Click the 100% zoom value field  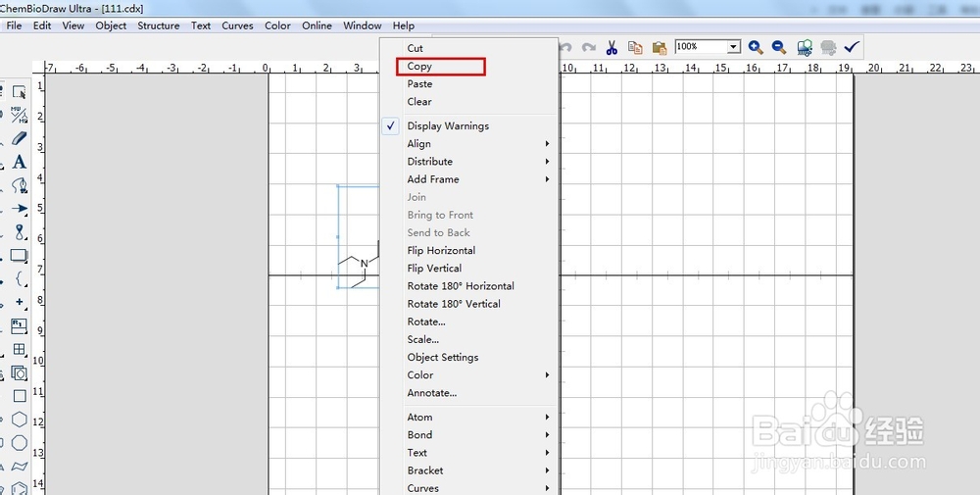(x=702, y=47)
